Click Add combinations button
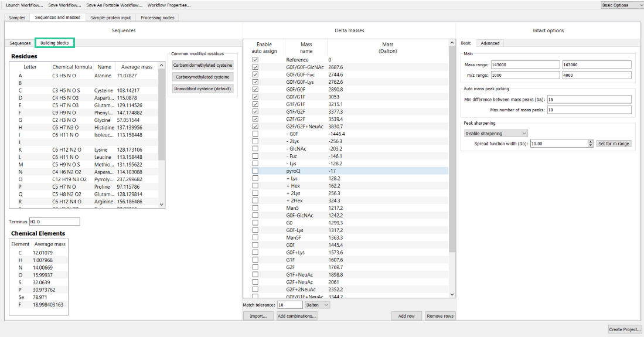 (297, 316)
